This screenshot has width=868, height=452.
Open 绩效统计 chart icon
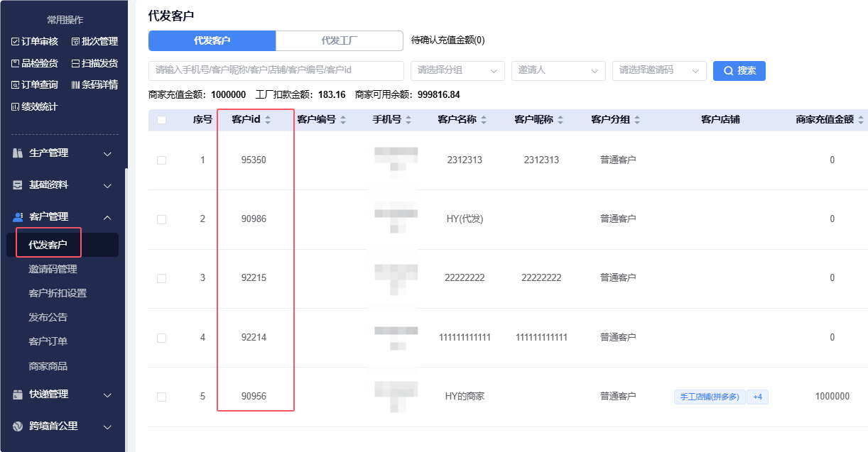coord(15,107)
